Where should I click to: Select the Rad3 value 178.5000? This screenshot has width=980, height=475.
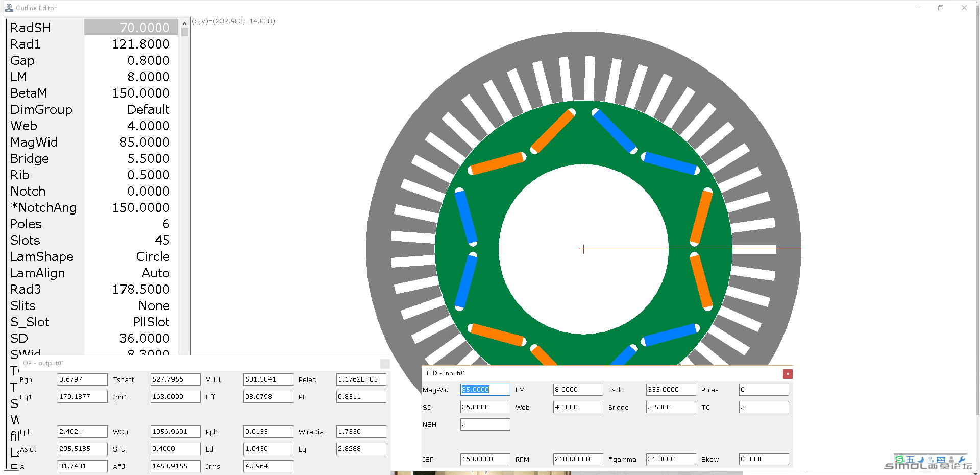click(131, 289)
